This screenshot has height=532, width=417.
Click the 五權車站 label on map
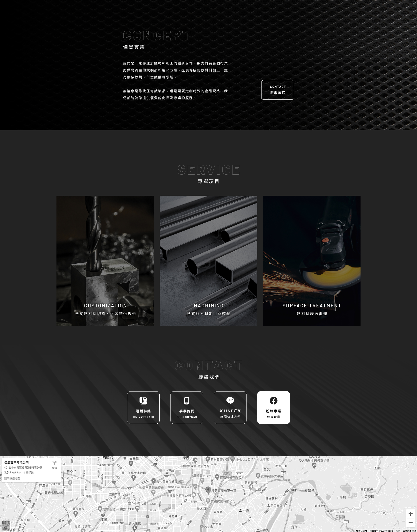(x=115, y=494)
